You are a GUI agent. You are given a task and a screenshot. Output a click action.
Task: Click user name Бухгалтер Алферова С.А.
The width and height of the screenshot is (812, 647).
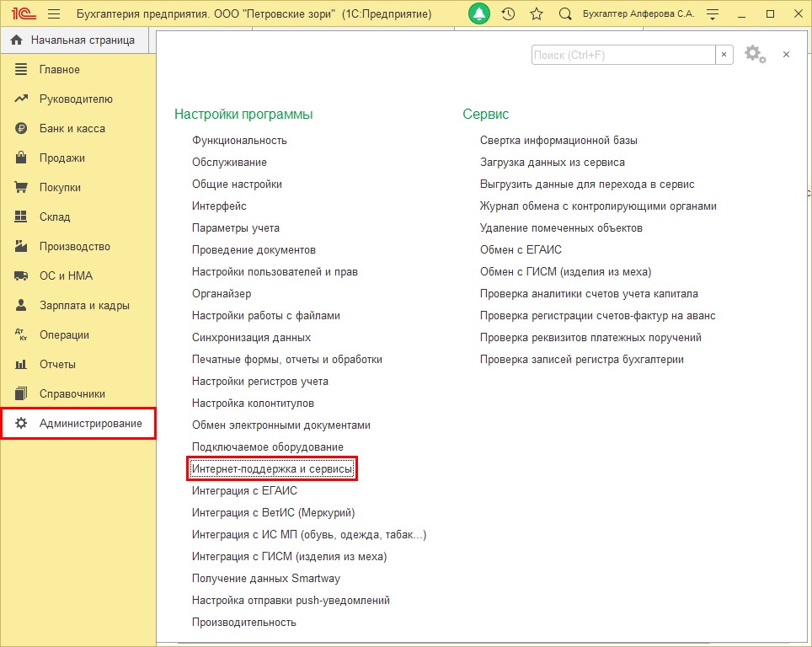coord(638,14)
